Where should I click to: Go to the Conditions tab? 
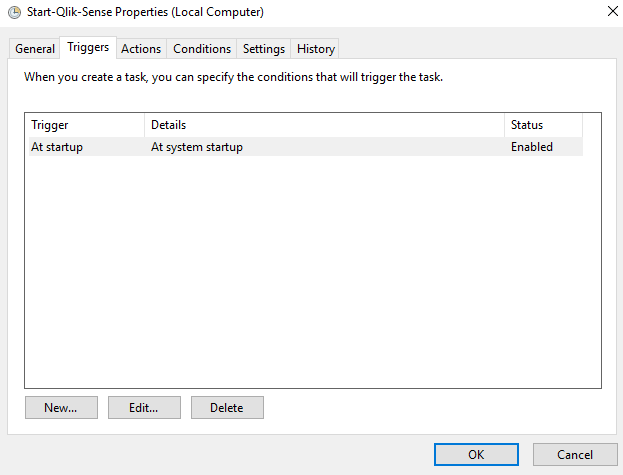click(202, 49)
